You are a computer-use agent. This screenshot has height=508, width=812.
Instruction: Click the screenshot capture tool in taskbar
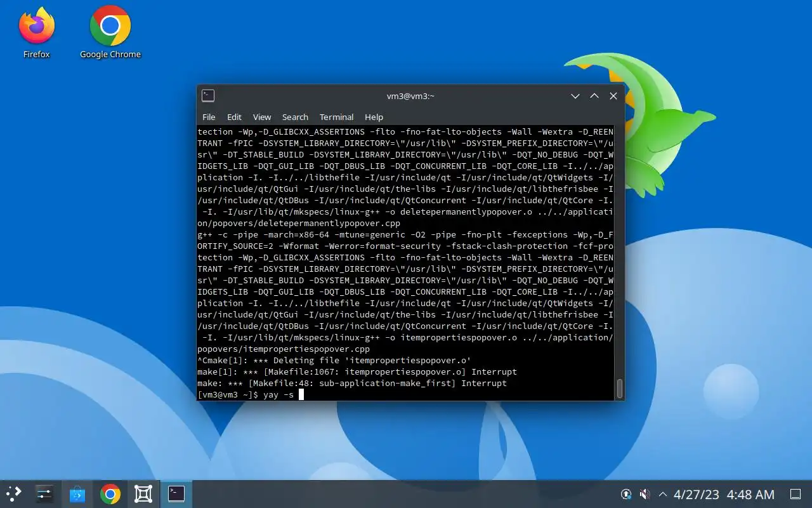click(143, 494)
